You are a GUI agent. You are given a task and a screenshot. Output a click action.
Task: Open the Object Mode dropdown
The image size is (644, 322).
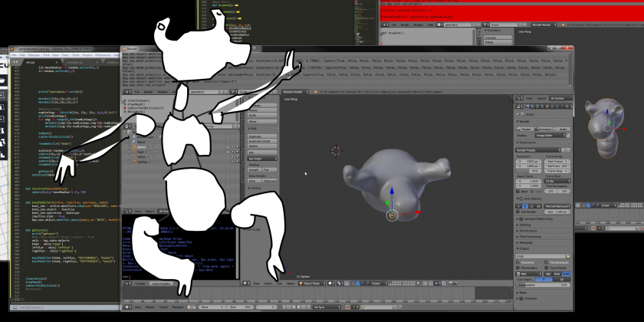point(312,284)
